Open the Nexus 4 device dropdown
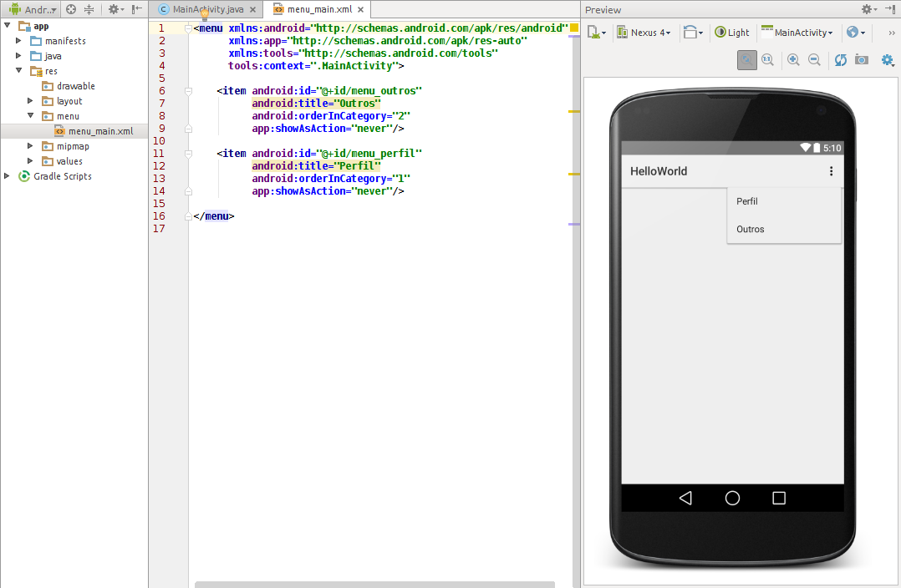This screenshot has width=901, height=588. 644,32
